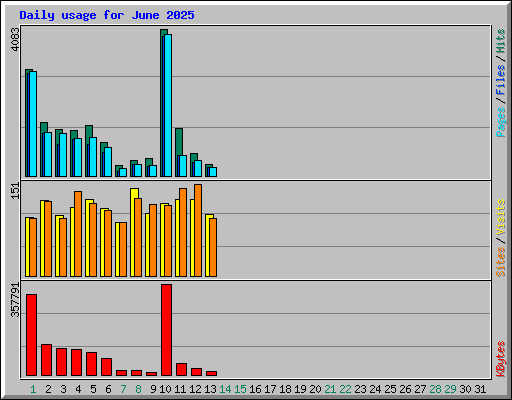
Task: Click the 151 axis value
Action: pyautogui.click(x=15, y=191)
